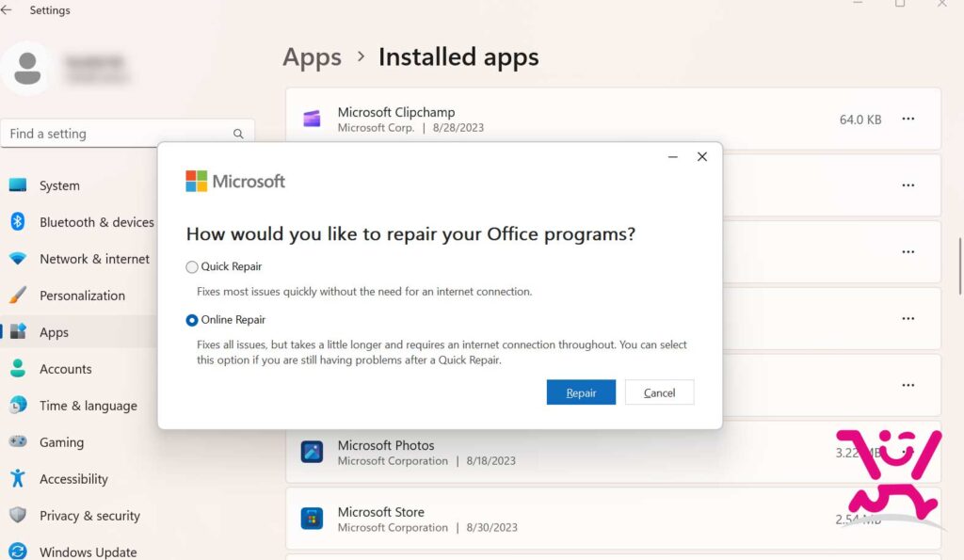Click the Personalization paintbrush icon
Screen dimensions: 964x560
point(18,296)
